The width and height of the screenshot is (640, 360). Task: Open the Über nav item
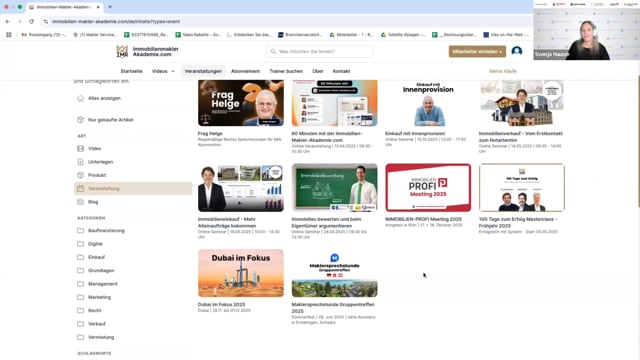[318, 71]
